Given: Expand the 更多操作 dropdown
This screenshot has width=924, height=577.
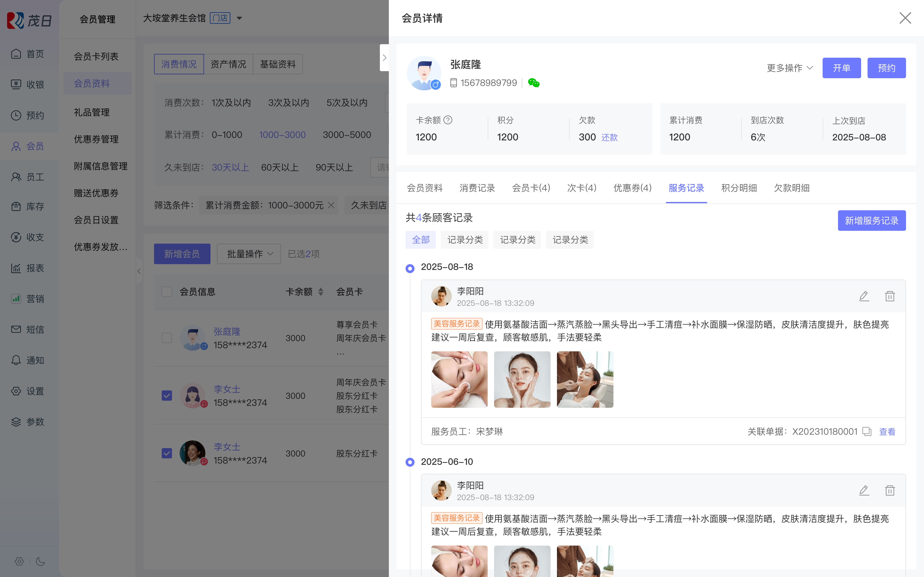Looking at the screenshot, I should click(x=790, y=68).
